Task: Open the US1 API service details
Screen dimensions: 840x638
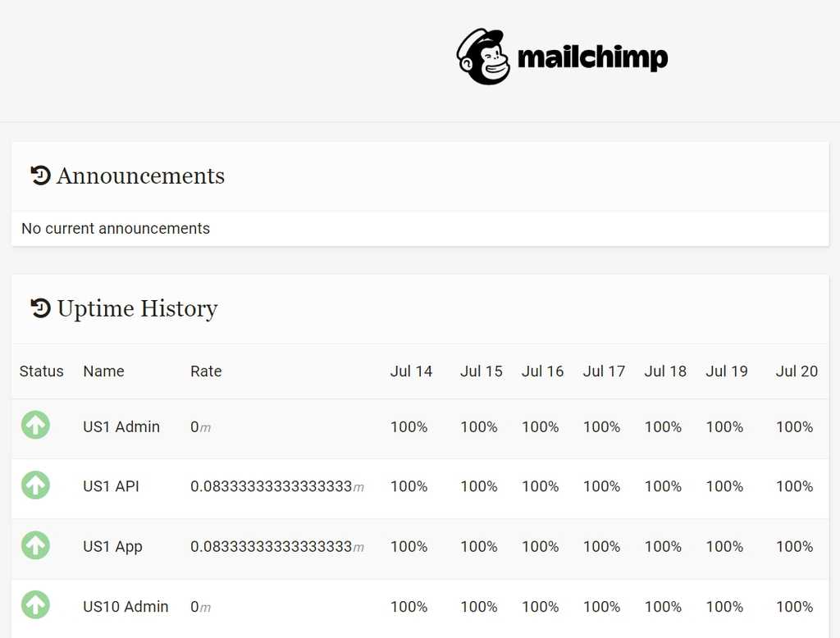Action: coord(111,485)
